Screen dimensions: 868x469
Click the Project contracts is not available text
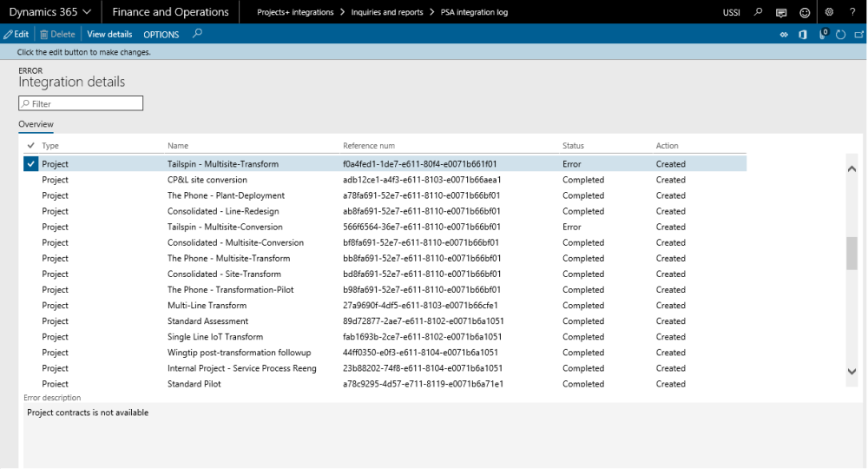tap(88, 413)
